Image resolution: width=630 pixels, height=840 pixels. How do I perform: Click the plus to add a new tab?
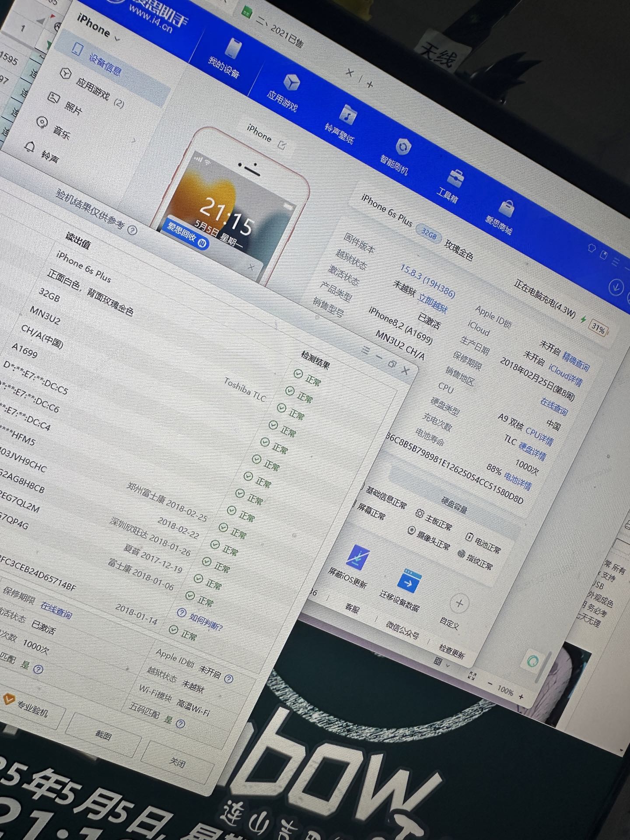pyautogui.click(x=370, y=85)
